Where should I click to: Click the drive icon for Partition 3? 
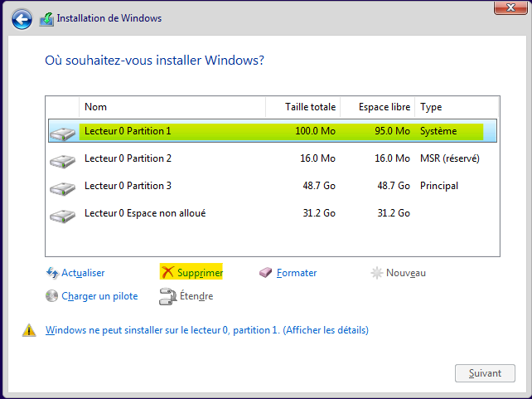pyautogui.click(x=62, y=187)
